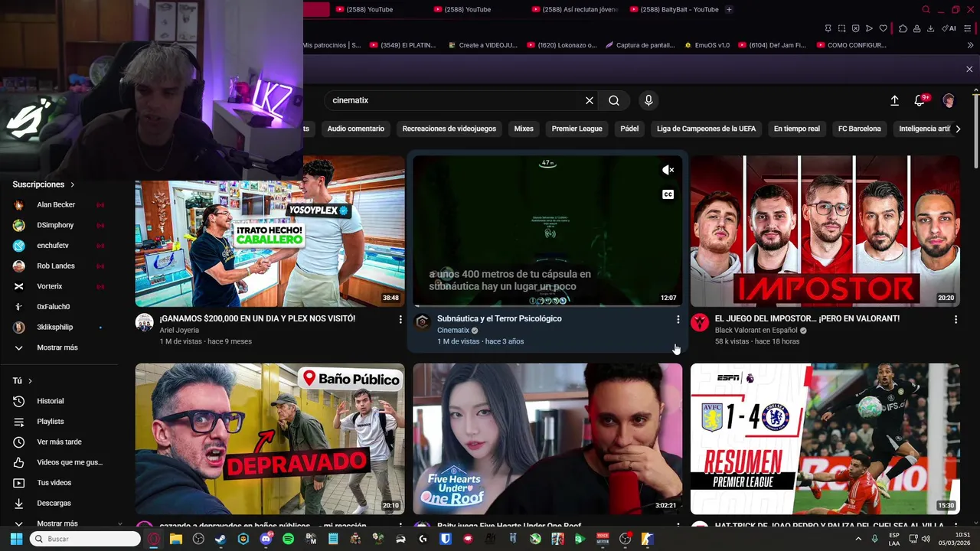Open the EmuOS v1.0 bookmark
Image resolution: width=980 pixels, height=551 pixels.
(x=707, y=45)
